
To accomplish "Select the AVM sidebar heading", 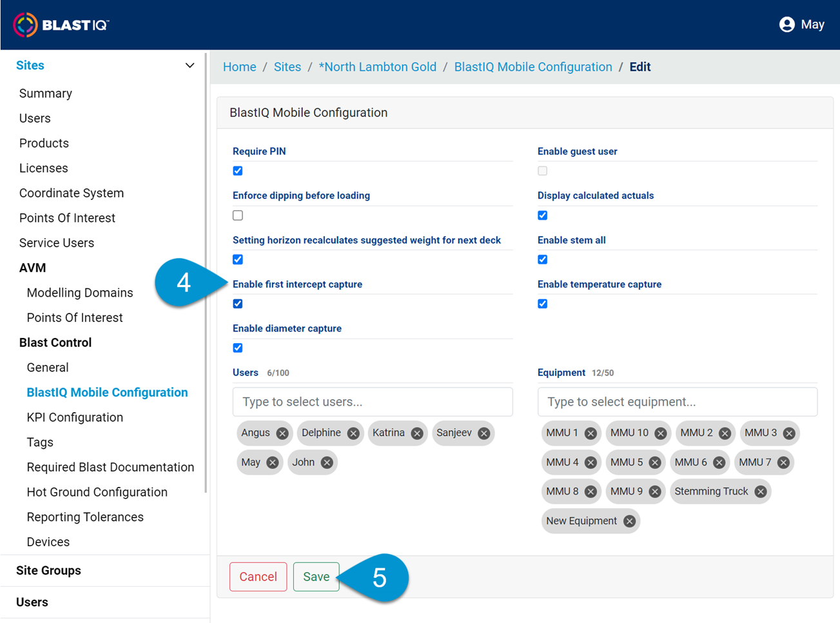I will pyautogui.click(x=33, y=268).
